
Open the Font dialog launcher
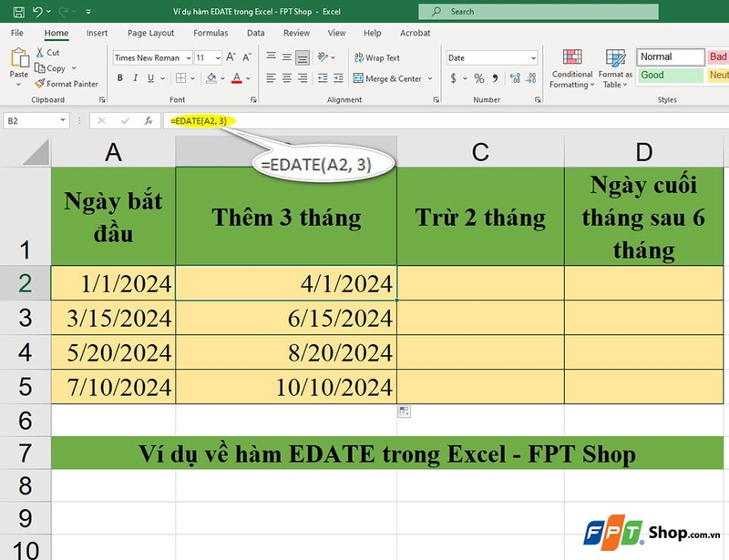(253, 99)
